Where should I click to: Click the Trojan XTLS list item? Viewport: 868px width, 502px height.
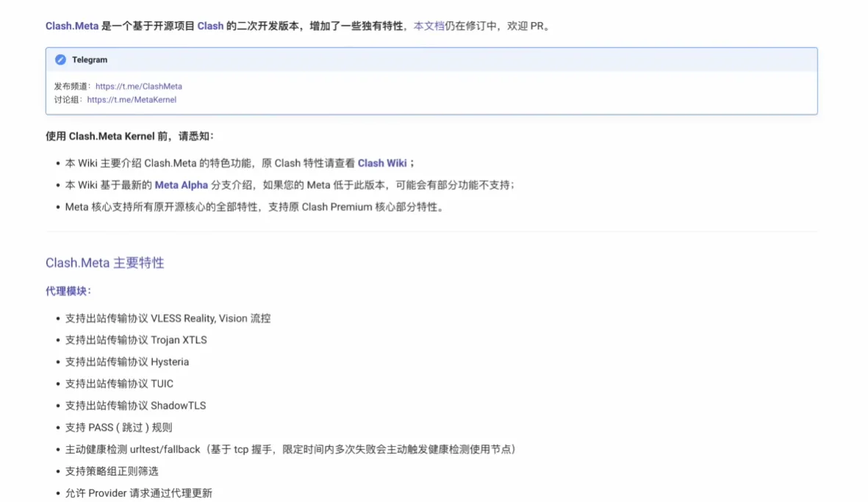point(136,340)
